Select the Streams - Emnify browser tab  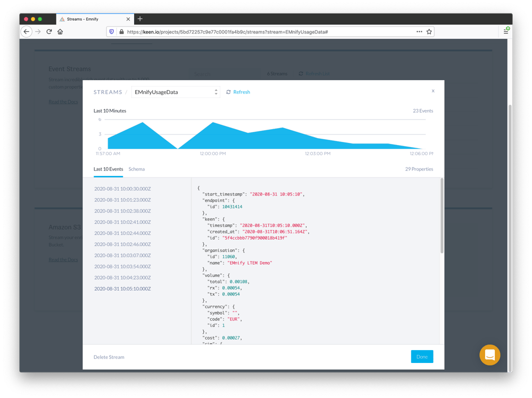95,19
